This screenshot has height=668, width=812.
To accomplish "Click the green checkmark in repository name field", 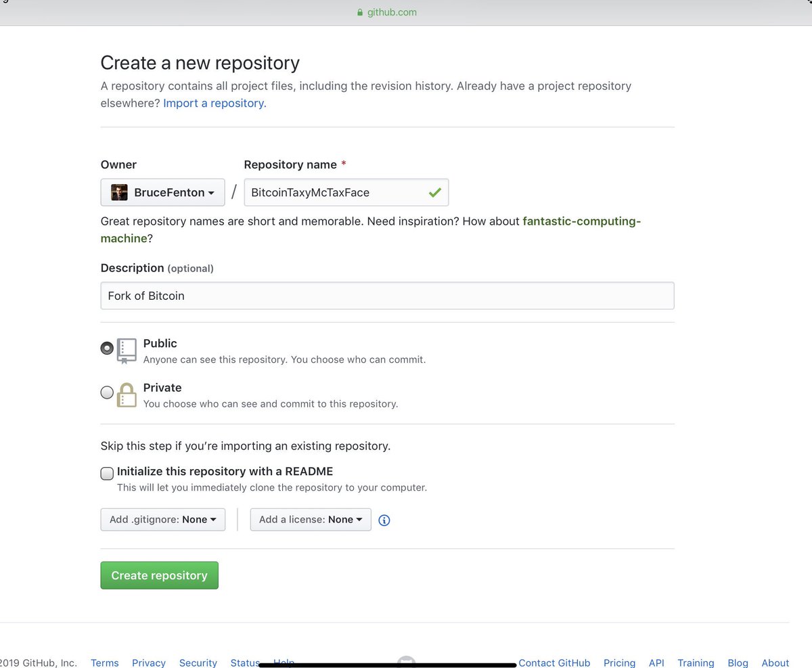I will [434, 192].
